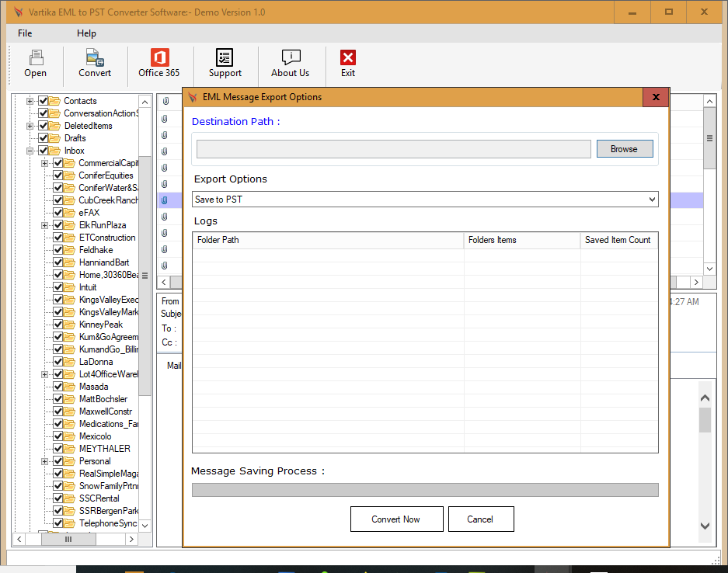The width and height of the screenshot is (728, 573).
Task: Click the Message Saving Process progress bar
Action: point(425,490)
